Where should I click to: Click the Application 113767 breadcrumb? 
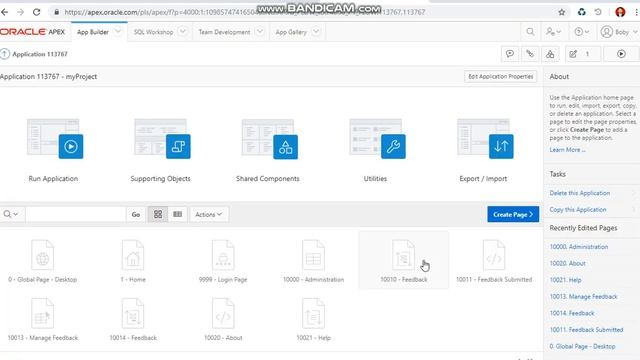coord(40,54)
